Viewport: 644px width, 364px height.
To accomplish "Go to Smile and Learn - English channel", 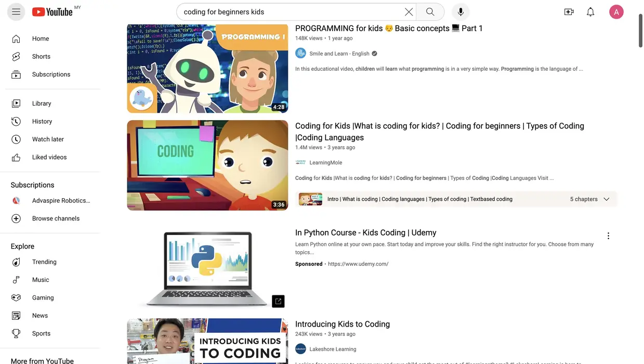I will point(339,54).
